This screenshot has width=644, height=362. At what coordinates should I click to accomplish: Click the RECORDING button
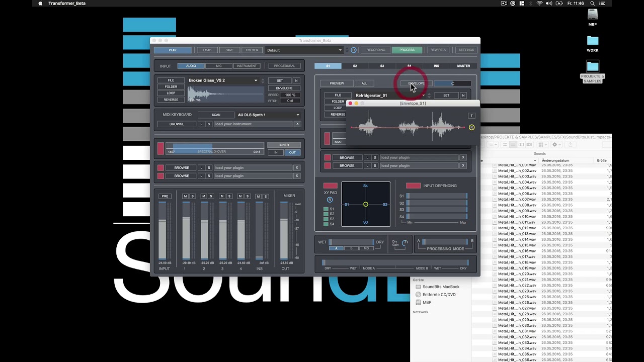376,50
